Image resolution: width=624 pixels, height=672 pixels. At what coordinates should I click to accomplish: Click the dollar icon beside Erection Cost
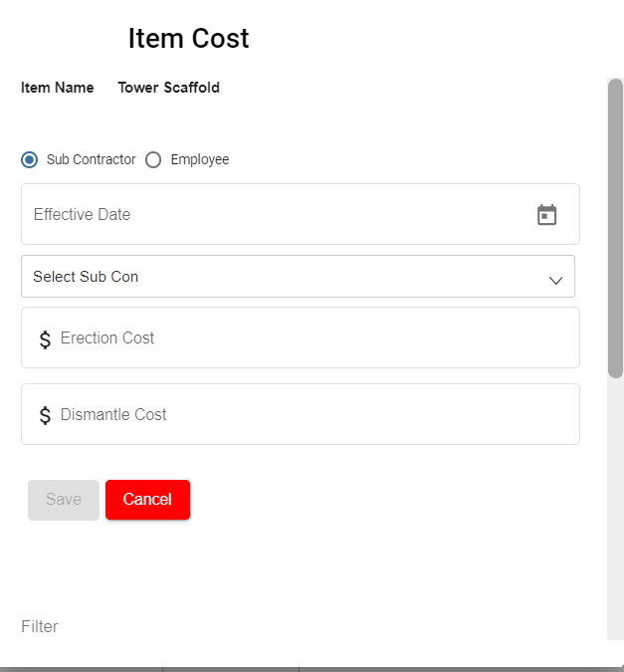click(x=45, y=339)
